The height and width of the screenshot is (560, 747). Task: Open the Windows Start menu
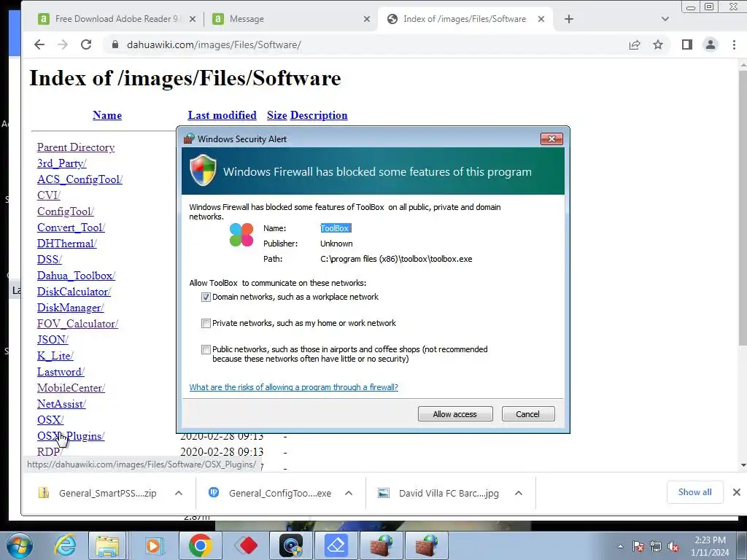[x=20, y=545]
